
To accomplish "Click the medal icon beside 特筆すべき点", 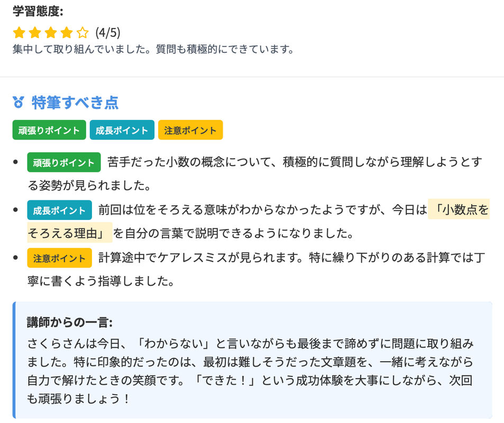I will 19,103.
